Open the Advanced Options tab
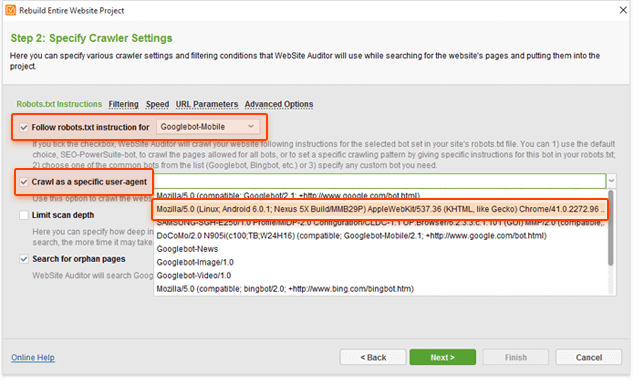633x379 pixels. pyautogui.click(x=279, y=104)
